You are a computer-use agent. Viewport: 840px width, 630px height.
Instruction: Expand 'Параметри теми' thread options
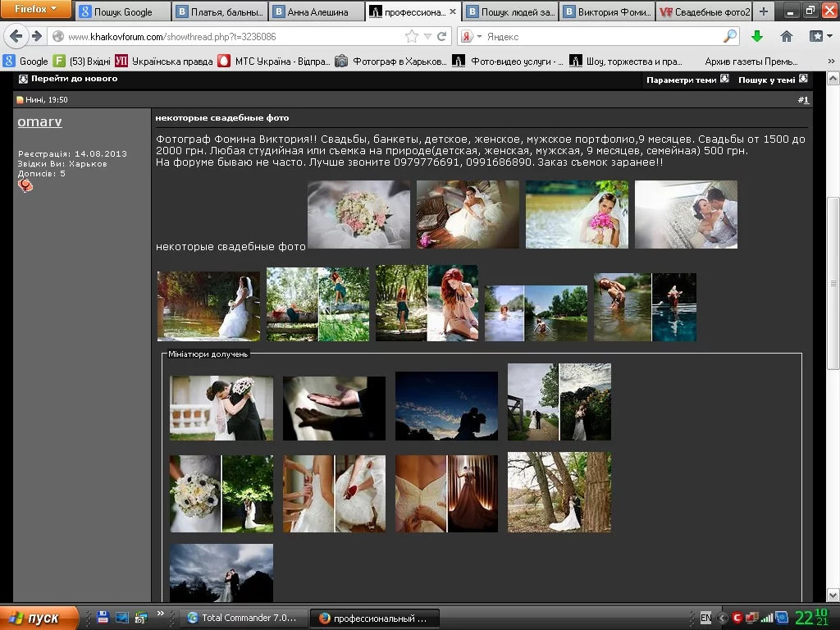[x=687, y=80]
